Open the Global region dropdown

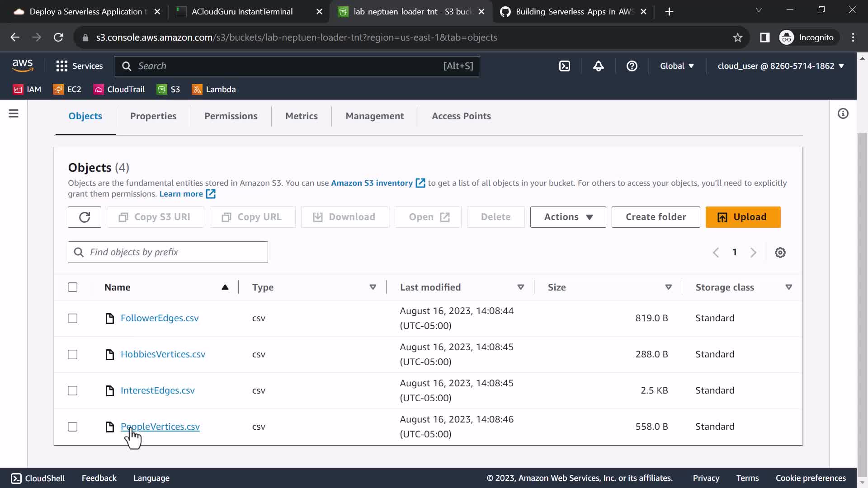(x=676, y=66)
